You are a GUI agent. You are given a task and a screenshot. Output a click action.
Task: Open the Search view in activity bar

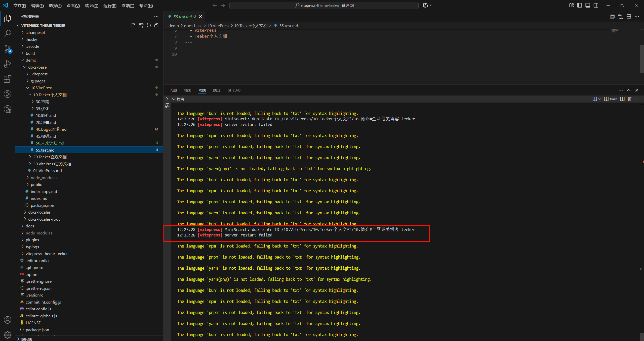8,34
